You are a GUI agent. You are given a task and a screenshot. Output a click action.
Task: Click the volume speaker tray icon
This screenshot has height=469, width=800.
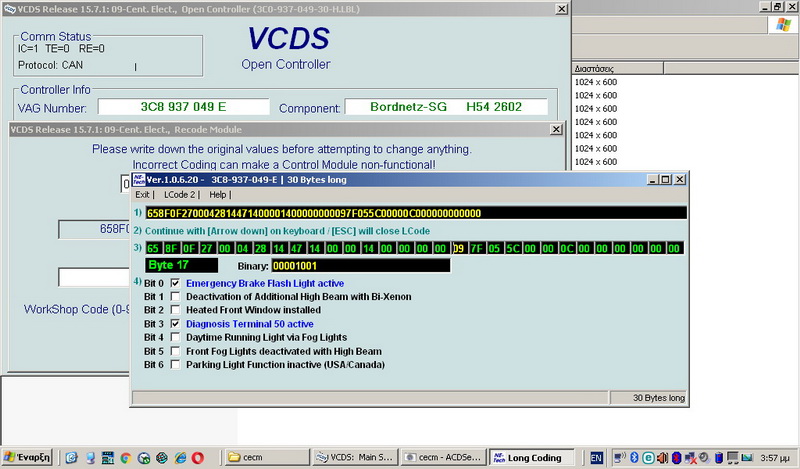pos(662,458)
